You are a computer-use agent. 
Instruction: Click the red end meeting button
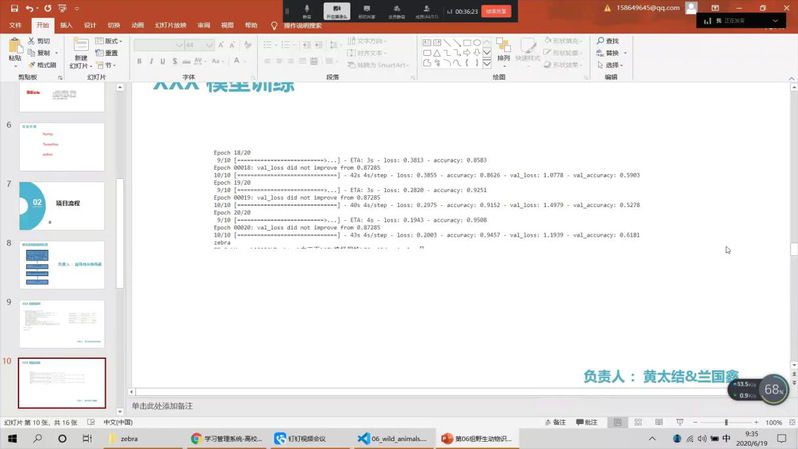(494, 11)
